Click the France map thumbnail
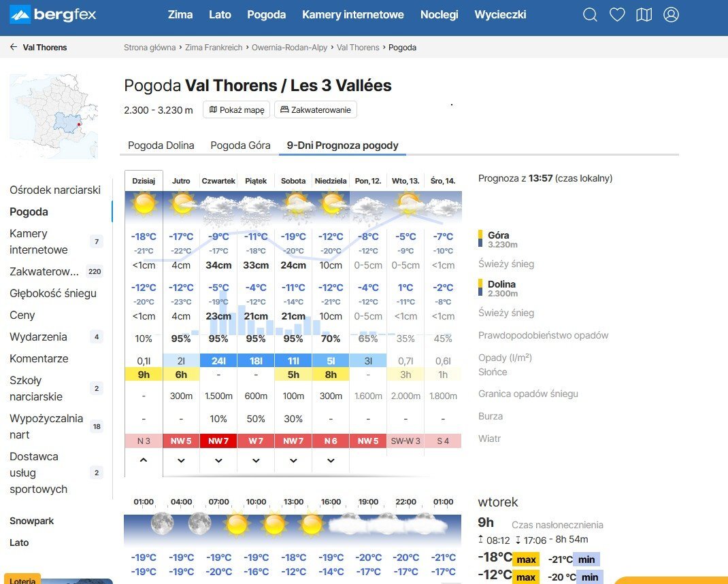Viewport: 728px width, 584px height. click(53, 116)
